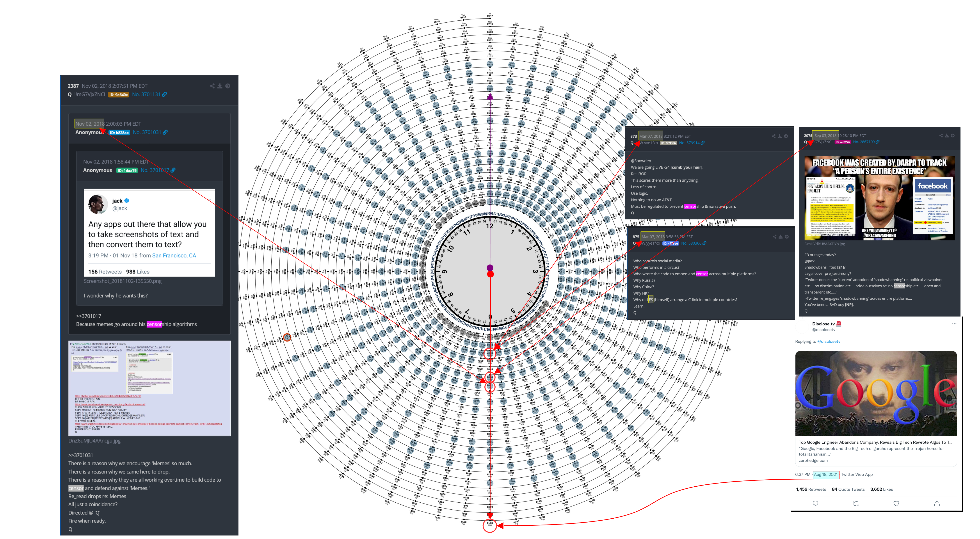
Task: Open the three-dot menu on Disclose.tv tweet
Action: coord(954,324)
